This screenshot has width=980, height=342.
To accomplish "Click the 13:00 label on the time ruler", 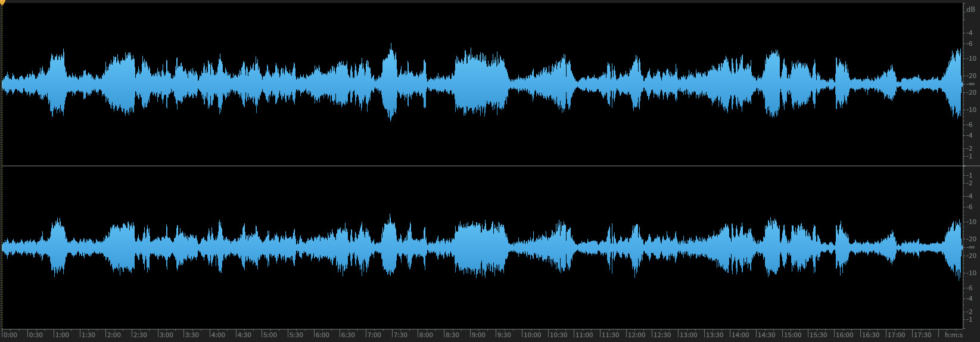I will [x=688, y=335].
